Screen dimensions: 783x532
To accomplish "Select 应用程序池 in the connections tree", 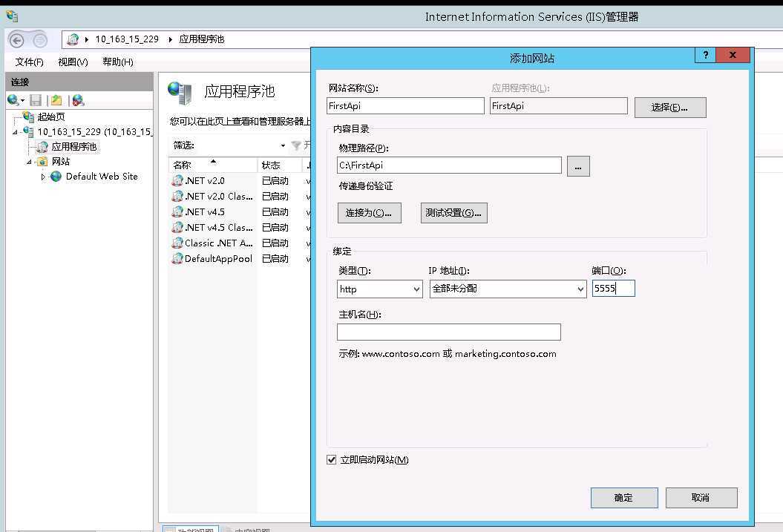I will [x=74, y=147].
